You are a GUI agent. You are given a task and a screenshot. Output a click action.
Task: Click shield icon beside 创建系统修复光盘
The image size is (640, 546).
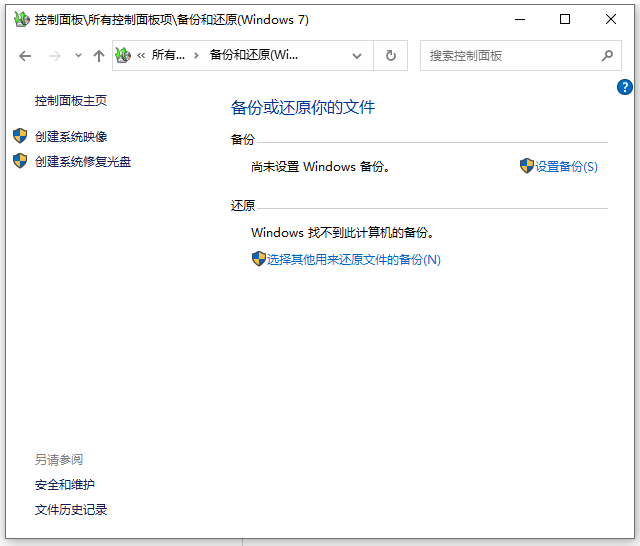coord(20,161)
